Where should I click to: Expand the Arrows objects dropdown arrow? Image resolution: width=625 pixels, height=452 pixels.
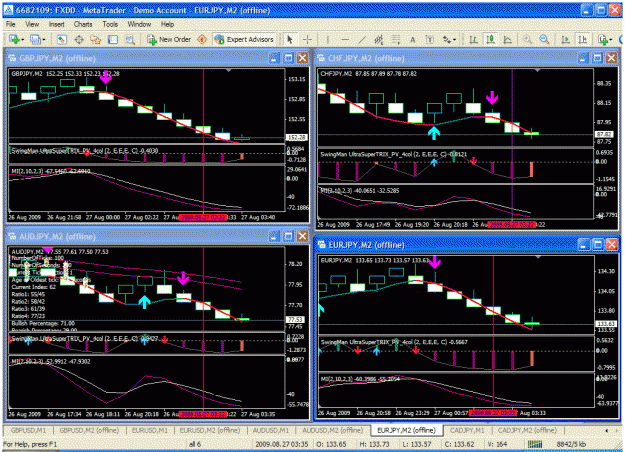tap(454, 40)
